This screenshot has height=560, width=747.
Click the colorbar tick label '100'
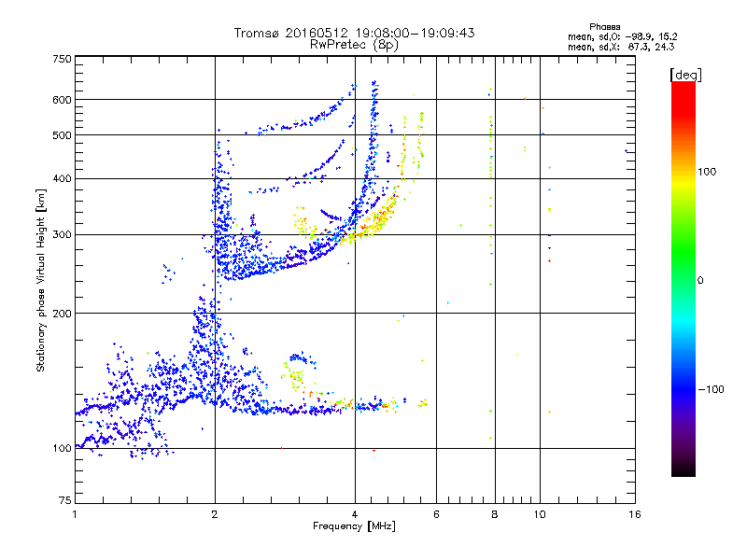point(707,172)
